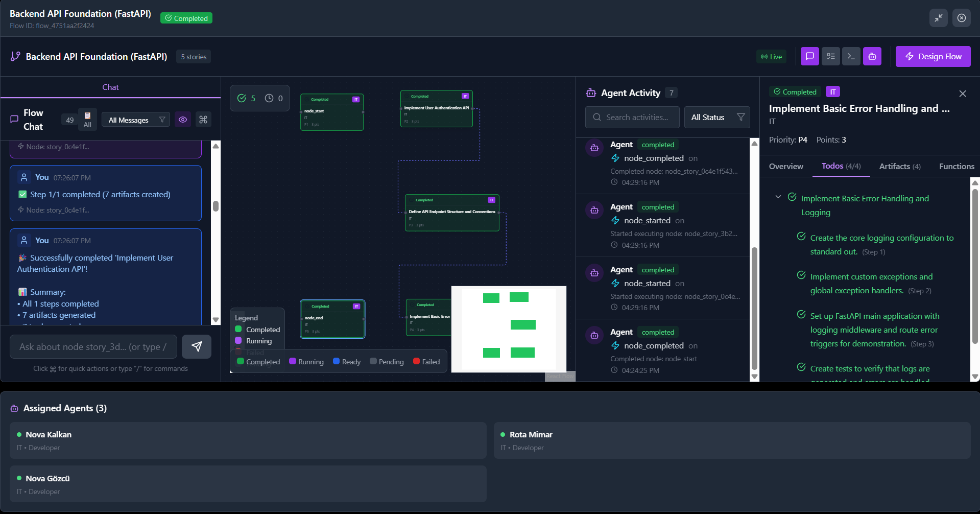
Task: Open the Nova Kalkan agent card
Action: pos(248,440)
